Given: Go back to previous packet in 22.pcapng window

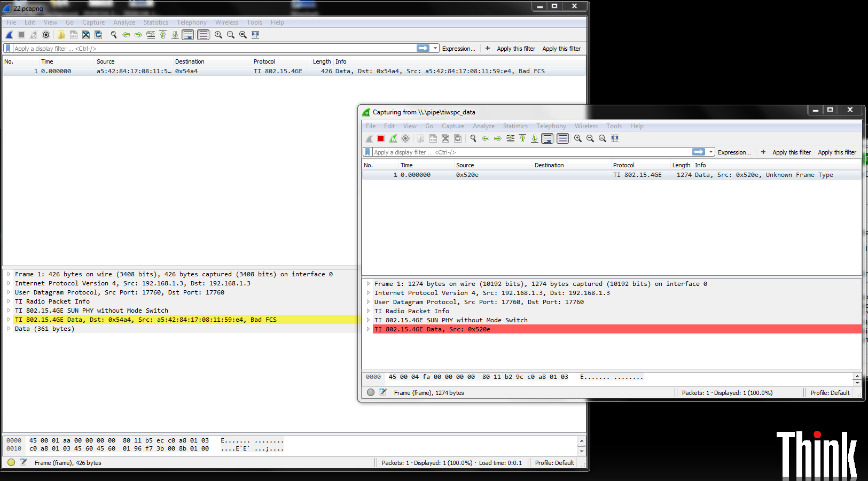Looking at the screenshot, I should (126, 35).
